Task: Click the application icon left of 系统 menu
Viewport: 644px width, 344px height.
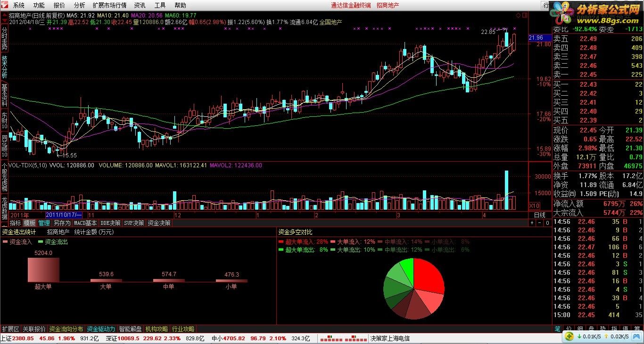Action: pyautogui.click(x=5, y=5)
